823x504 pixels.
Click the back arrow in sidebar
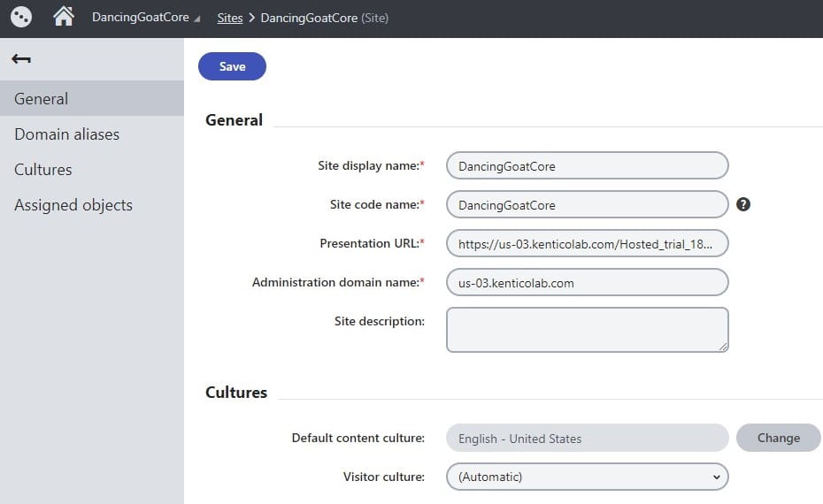tap(21, 58)
